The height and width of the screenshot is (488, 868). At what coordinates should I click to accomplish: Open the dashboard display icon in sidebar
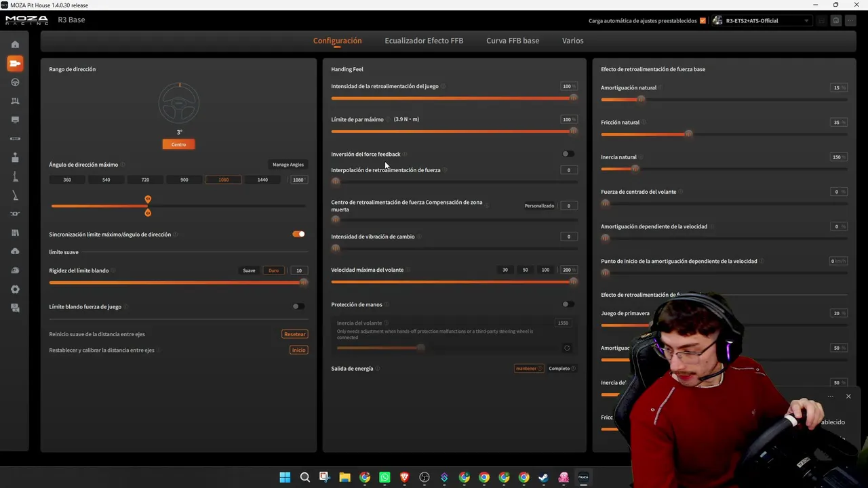[15, 120]
